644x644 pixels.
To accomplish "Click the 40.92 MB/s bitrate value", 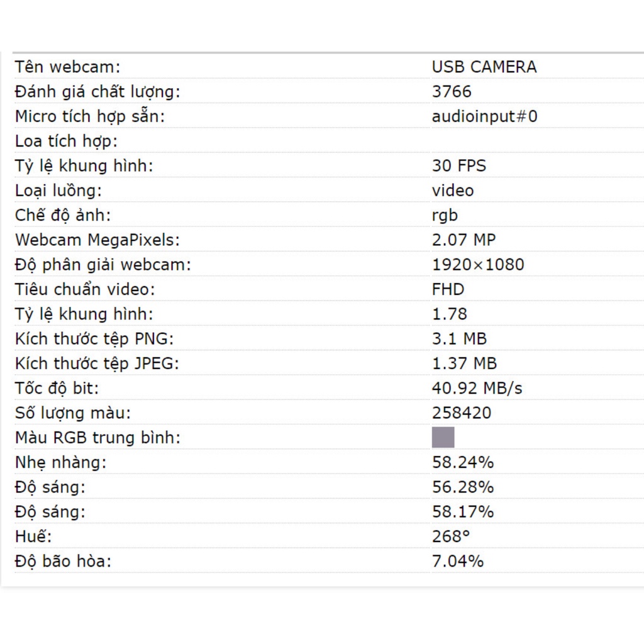I will pos(477,388).
